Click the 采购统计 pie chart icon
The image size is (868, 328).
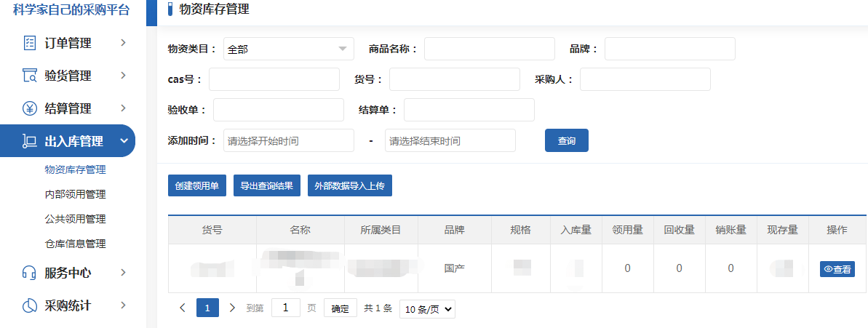click(x=29, y=305)
